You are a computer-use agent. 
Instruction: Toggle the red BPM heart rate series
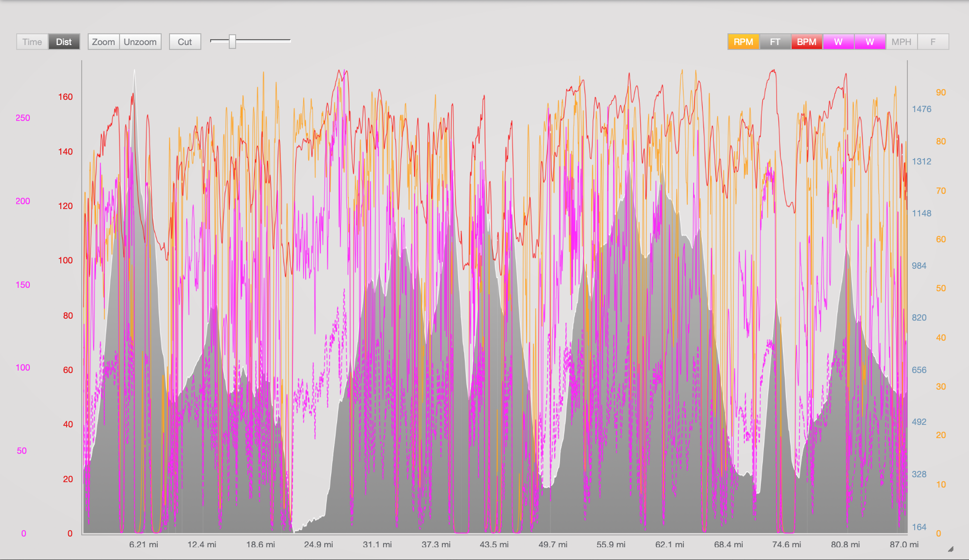pos(806,42)
